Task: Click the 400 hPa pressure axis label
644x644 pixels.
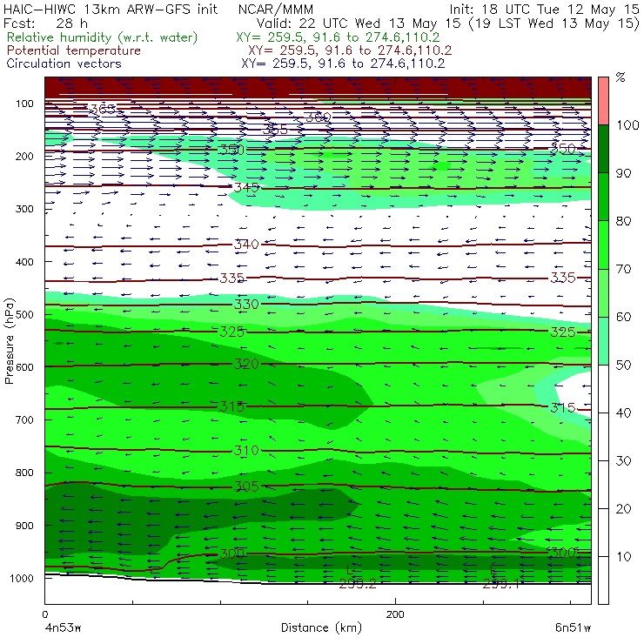Action: click(24, 262)
